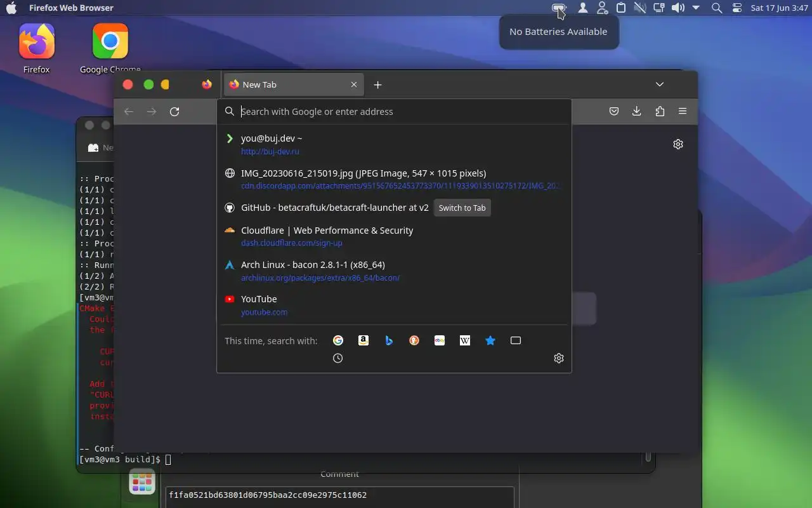Open Firefox Web Browser app menu
This screenshot has width=812, height=508.
click(71, 8)
